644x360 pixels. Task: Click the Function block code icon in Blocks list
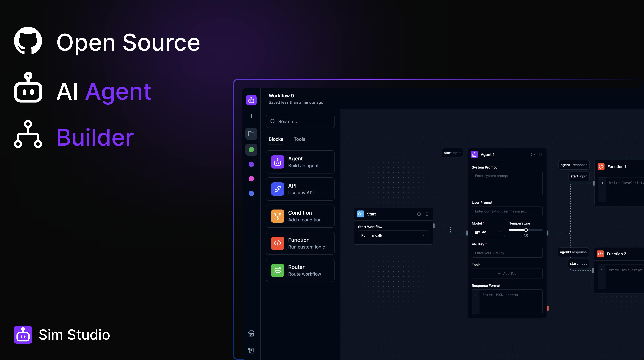click(278, 243)
